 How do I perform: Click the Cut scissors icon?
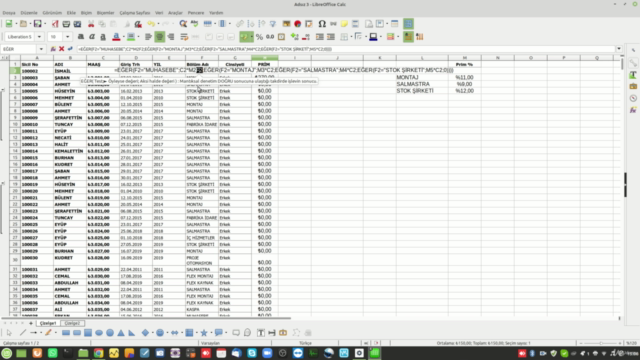click(x=91, y=24)
